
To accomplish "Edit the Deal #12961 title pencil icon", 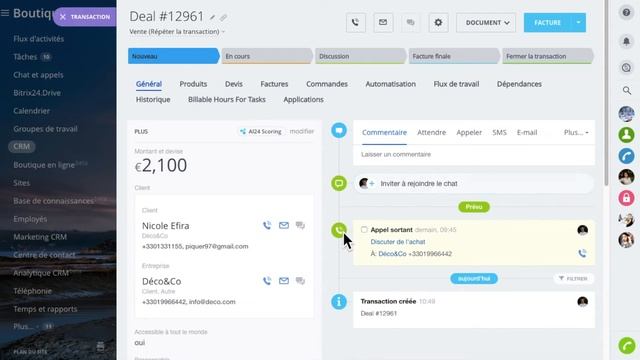I will [x=212, y=17].
